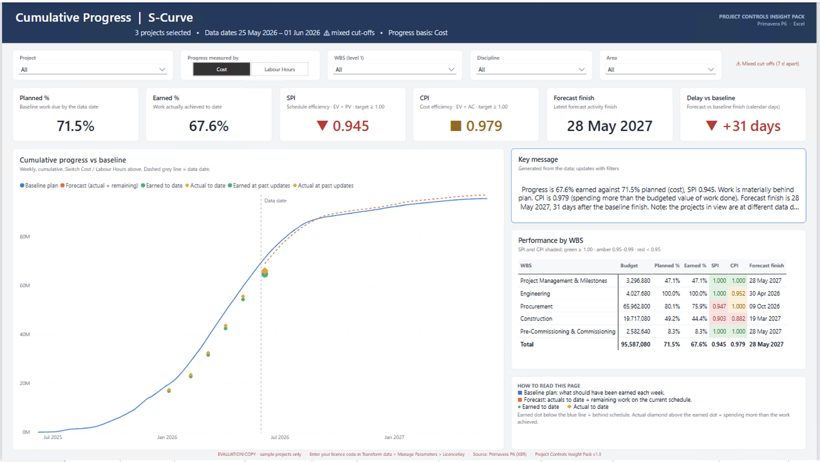Screen dimensions: 820x462
Task: Click the 'Cumulative progress vs baseline' chart title
Action: pyautogui.click(x=73, y=160)
